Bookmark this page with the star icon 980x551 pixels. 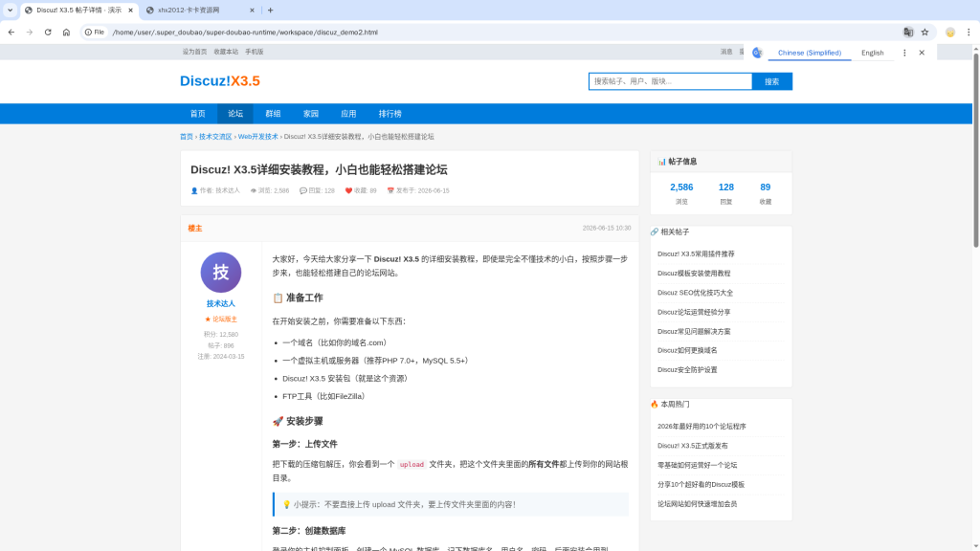pos(925,33)
